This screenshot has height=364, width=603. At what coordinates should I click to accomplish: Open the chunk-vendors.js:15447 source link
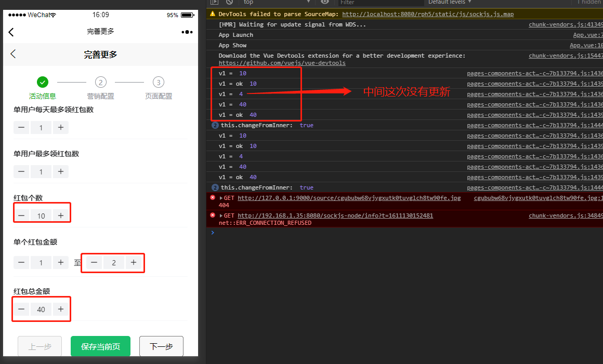[x=566, y=56]
